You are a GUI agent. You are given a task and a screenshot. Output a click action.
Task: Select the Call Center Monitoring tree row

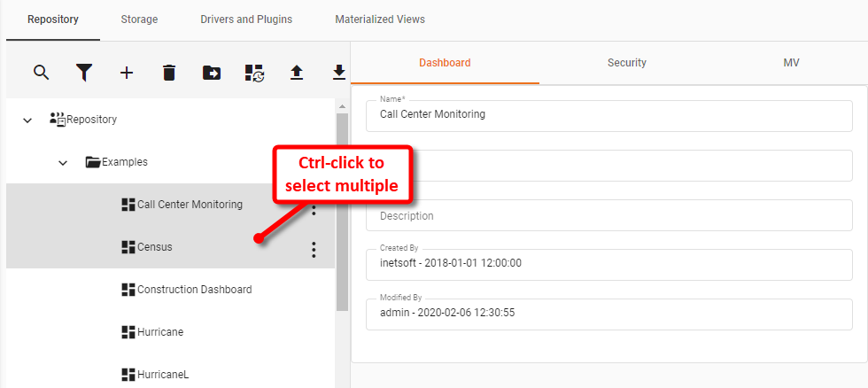(x=170, y=205)
